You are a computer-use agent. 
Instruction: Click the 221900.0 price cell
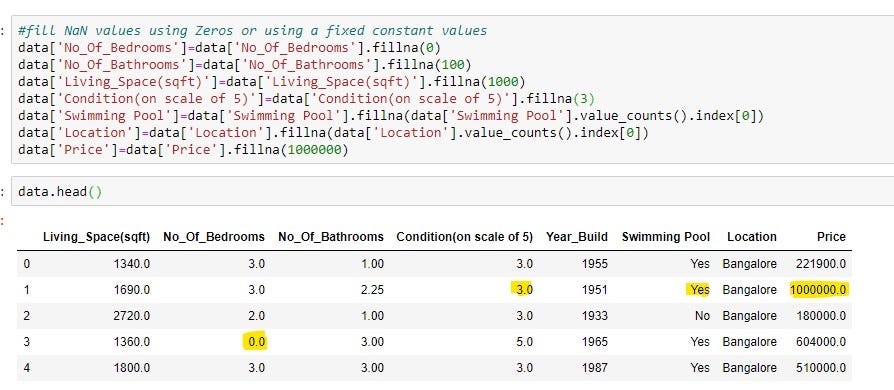coord(821,264)
